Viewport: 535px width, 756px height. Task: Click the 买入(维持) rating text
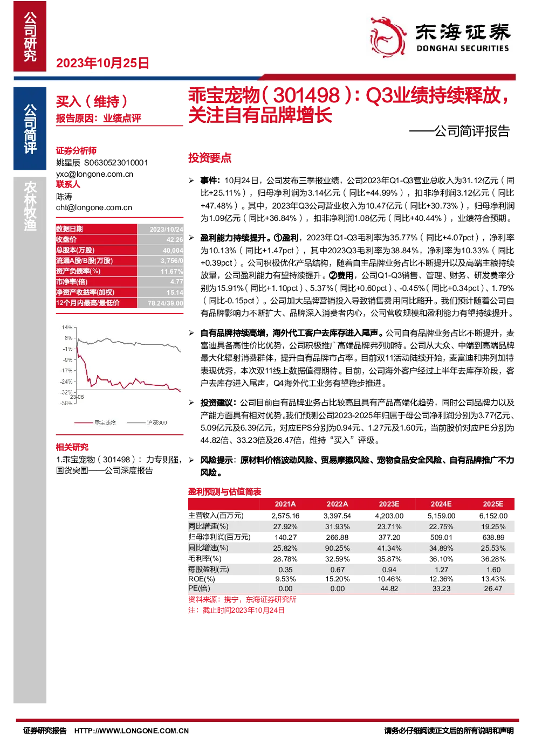click(x=92, y=101)
